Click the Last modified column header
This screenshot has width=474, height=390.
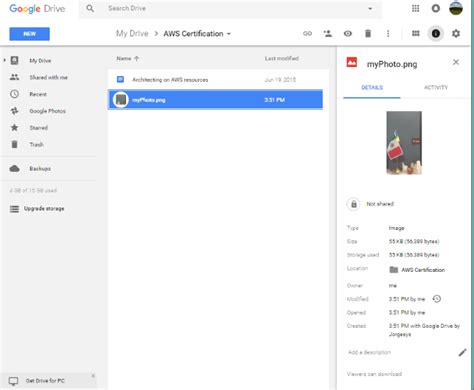coord(281,58)
